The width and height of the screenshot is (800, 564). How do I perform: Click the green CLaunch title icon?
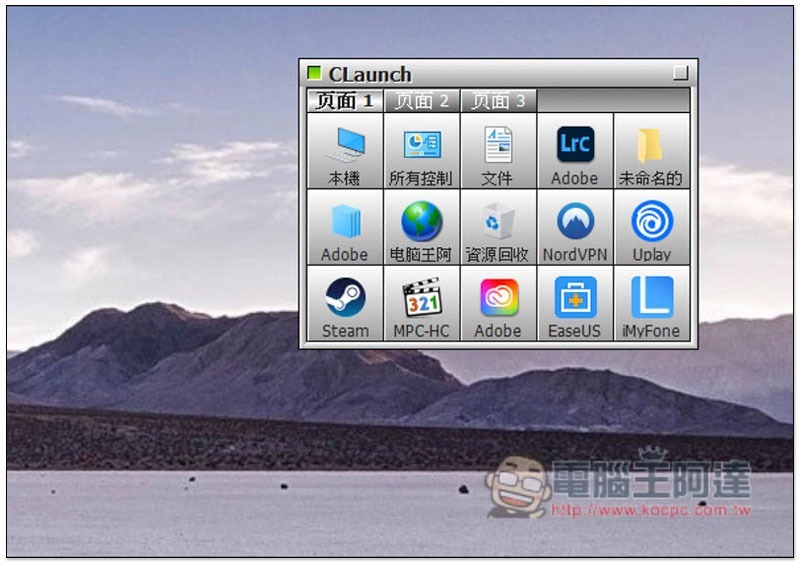[x=314, y=73]
